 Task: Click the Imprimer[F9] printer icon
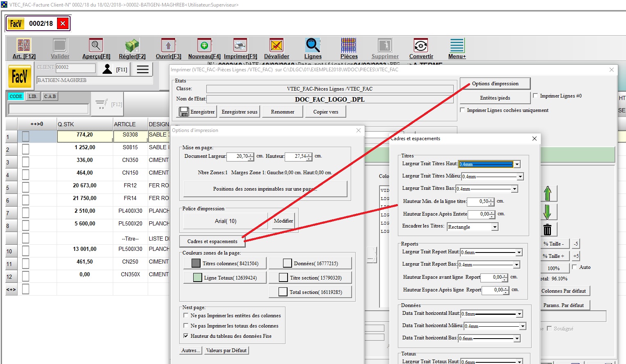point(240,45)
